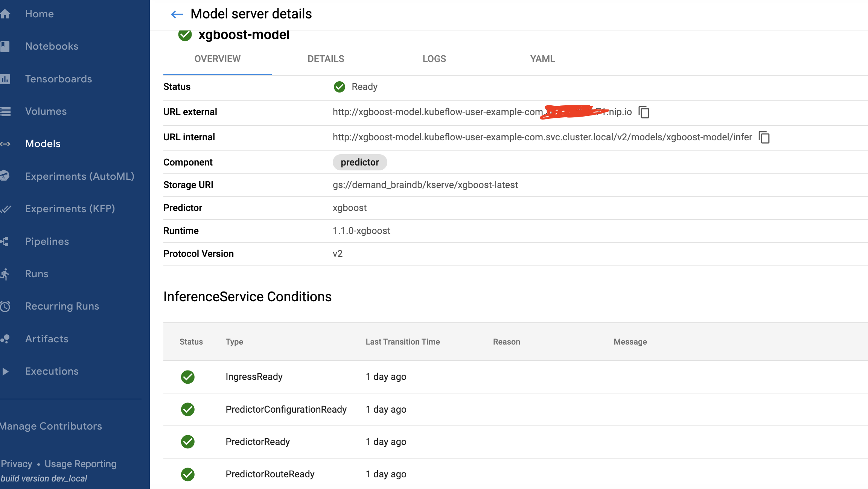Click the Recurring Runs clock icon

tap(5, 307)
